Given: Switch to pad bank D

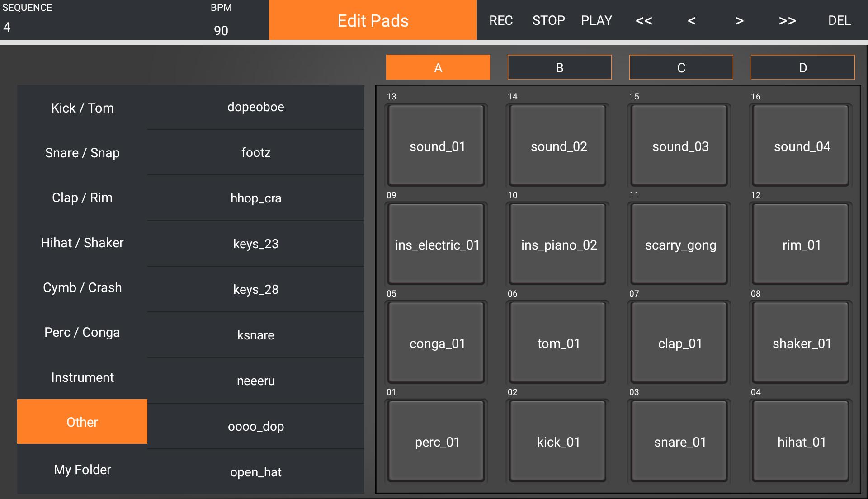Looking at the screenshot, I should click(x=802, y=67).
